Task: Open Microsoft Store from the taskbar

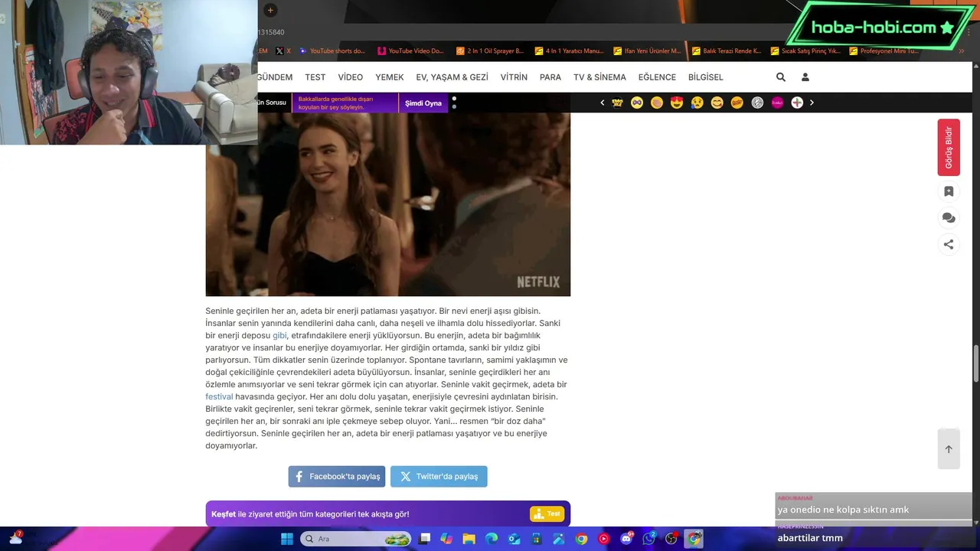Action: (x=536, y=539)
